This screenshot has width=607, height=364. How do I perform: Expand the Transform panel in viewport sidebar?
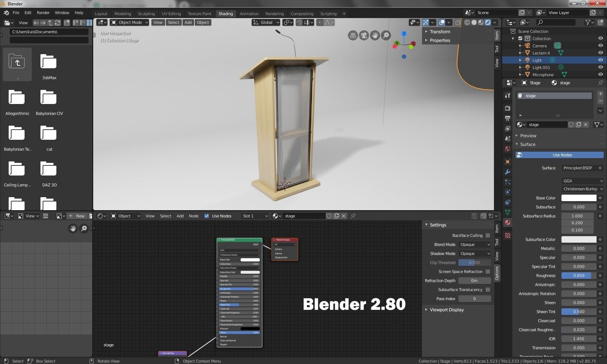(440, 31)
